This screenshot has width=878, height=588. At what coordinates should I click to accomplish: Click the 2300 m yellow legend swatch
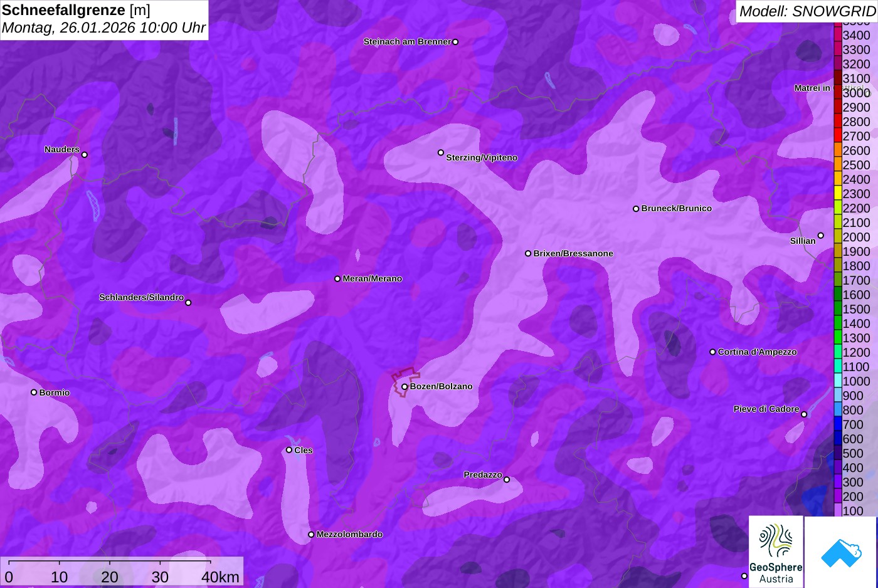[838, 194]
